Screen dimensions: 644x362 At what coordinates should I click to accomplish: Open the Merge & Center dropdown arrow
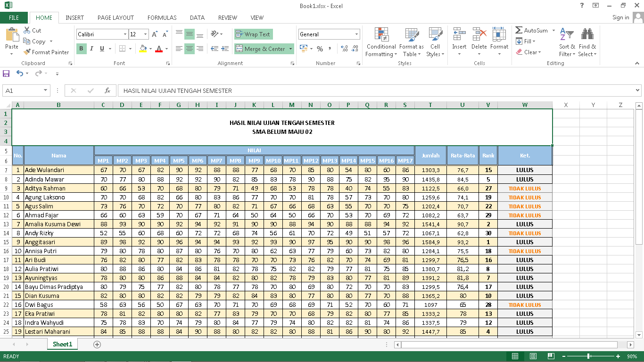290,49
